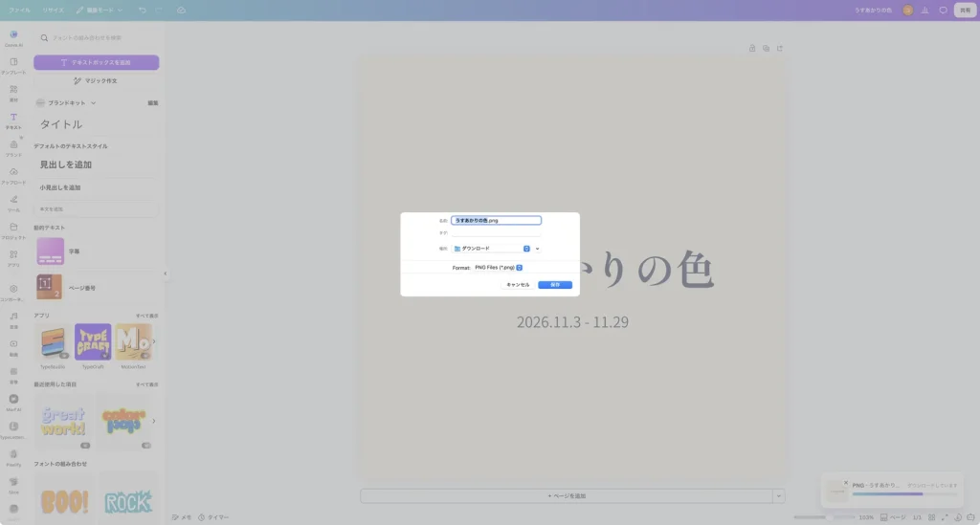Image resolution: width=980 pixels, height=525 pixels.
Task: Open the ダウンロード location dropdown
Action: point(492,249)
